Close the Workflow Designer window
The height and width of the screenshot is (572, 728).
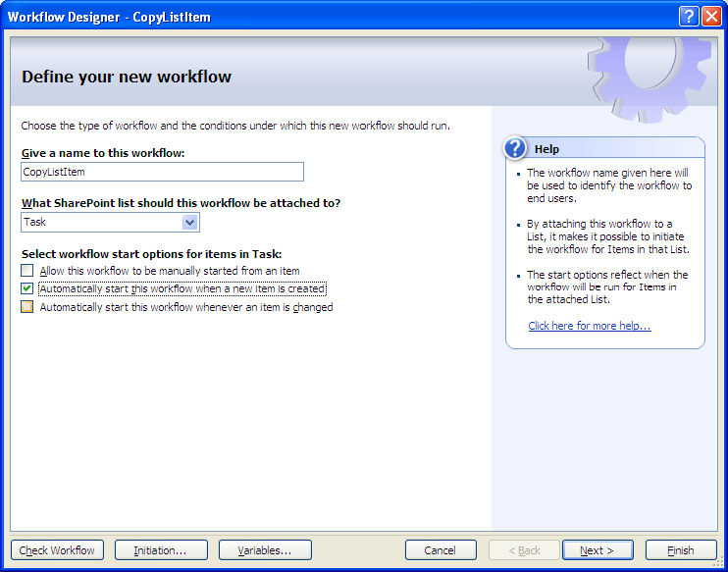click(x=711, y=17)
